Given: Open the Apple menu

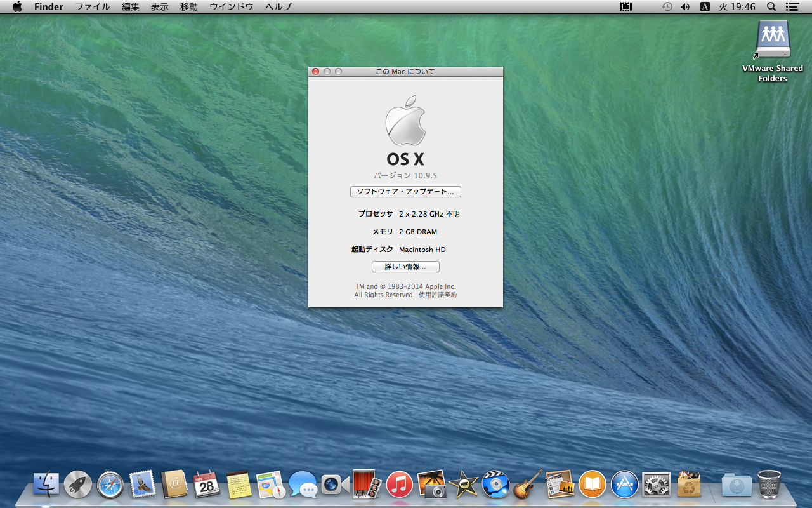Looking at the screenshot, I should click(x=17, y=7).
